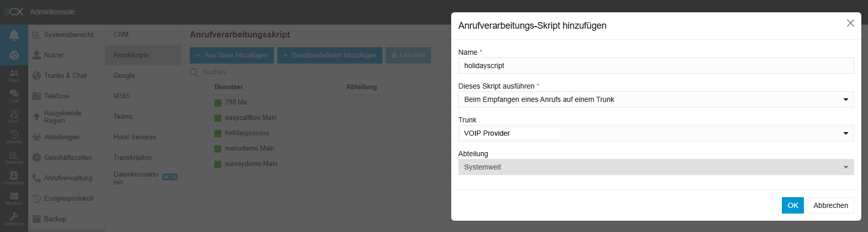This screenshot has width=868, height=232.
Task: Open the Trunk dropdown showing VOIP Provider
Action: (x=656, y=133)
